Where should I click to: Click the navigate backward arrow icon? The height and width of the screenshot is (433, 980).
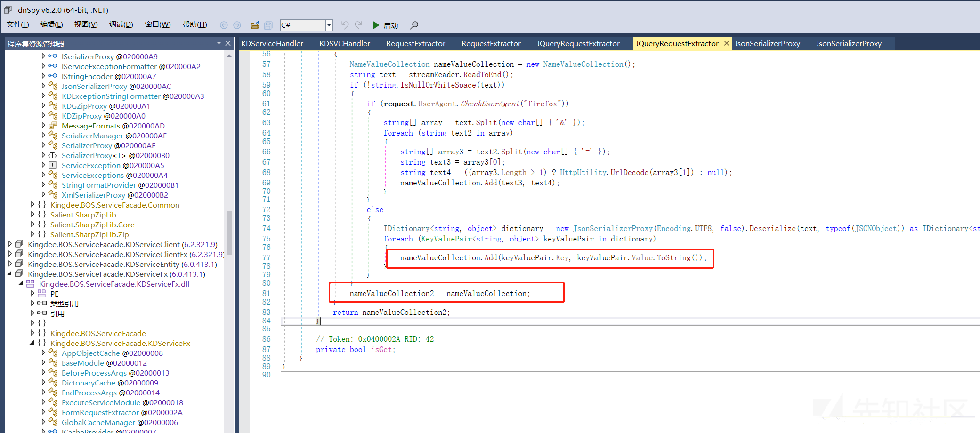224,25
